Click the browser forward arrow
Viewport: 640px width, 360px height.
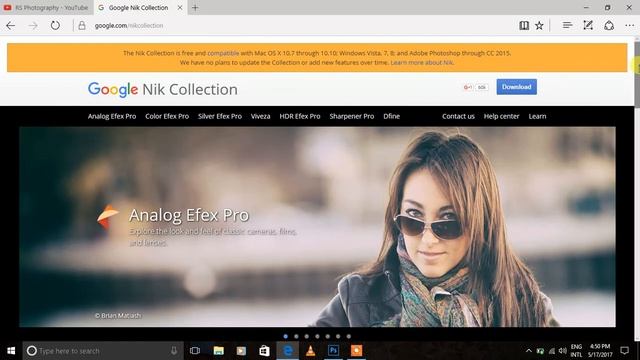tap(33, 25)
